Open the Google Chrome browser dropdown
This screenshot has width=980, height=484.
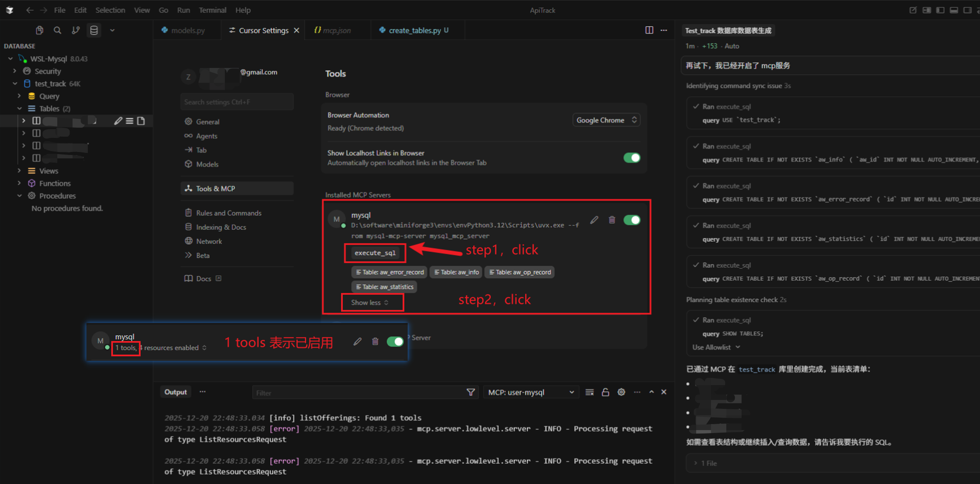pos(606,120)
